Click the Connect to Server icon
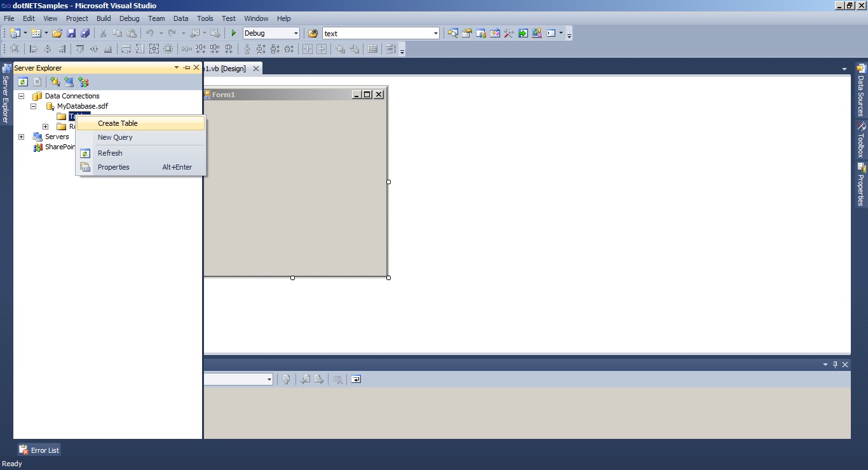 (x=69, y=81)
